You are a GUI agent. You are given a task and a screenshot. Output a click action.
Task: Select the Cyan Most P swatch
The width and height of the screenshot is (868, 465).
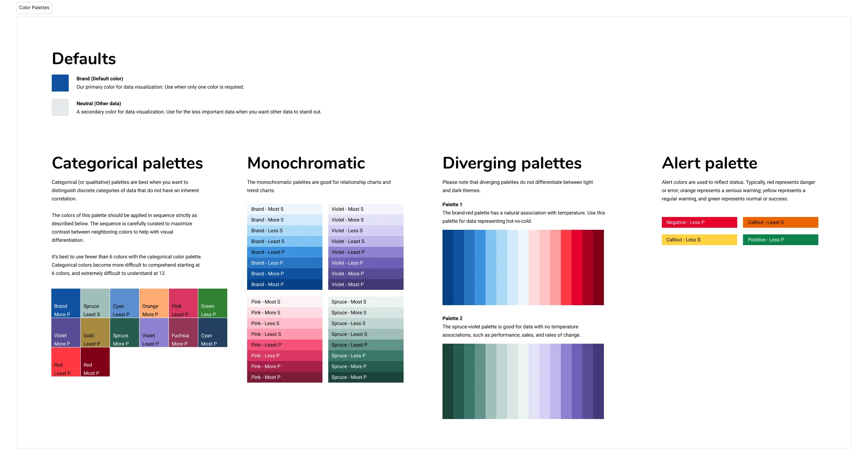coord(212,332)
